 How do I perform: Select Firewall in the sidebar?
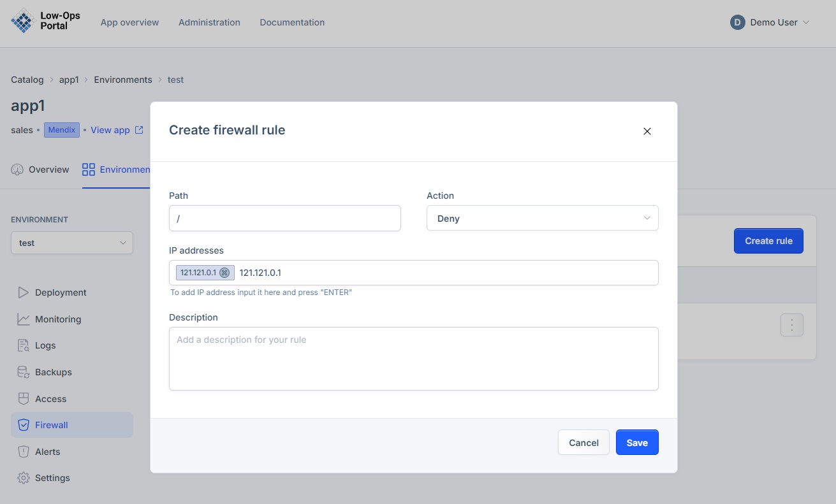(x=72, y=425)
